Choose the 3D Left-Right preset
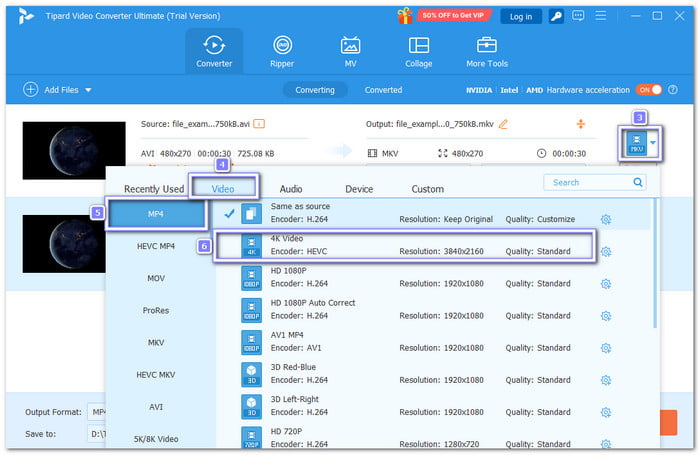 pos(433,406)
